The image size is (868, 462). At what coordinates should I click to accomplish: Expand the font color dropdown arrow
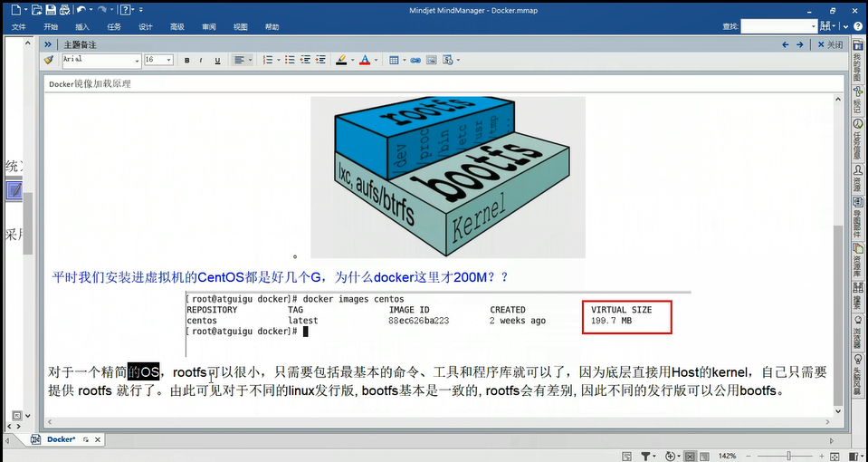pos(376,60)
